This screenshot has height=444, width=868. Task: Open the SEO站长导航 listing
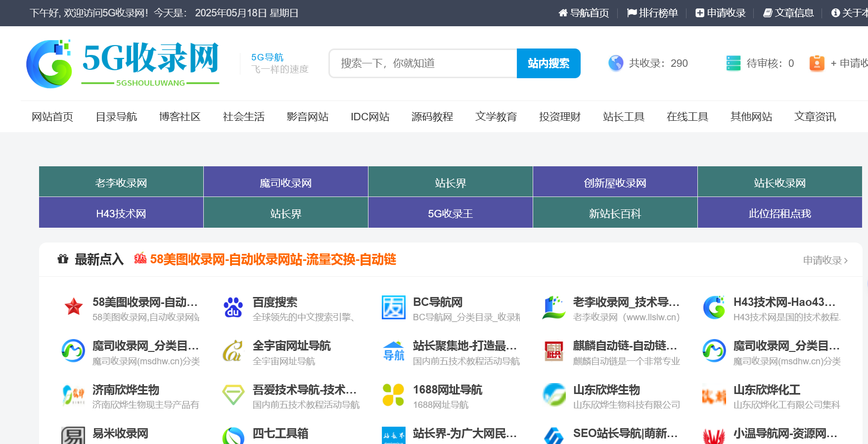click(x=625, y=434)
